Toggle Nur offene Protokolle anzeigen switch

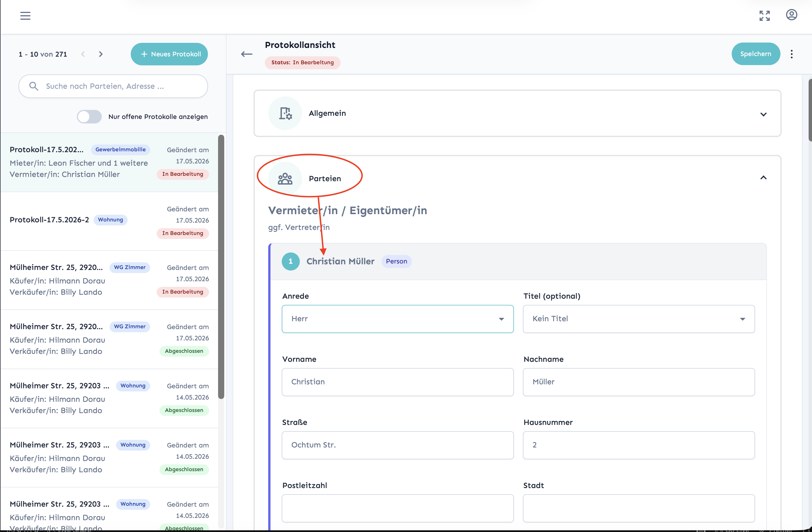pos(89,117)
